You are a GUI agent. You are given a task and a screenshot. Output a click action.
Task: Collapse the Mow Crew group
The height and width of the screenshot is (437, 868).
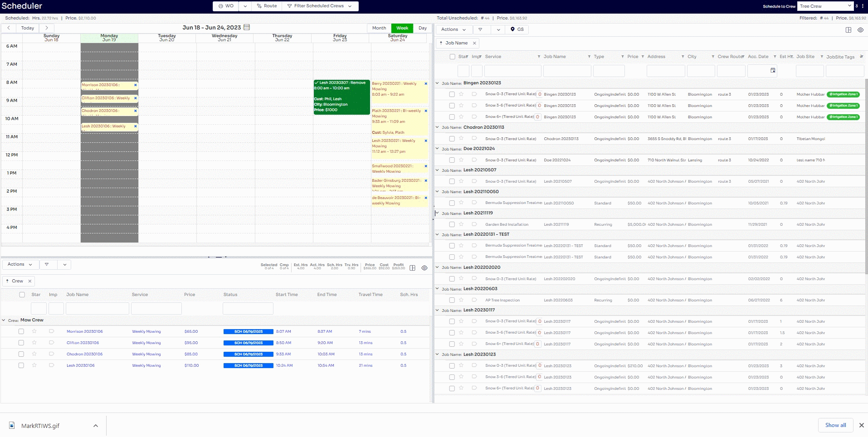click(x=4, y=320)
